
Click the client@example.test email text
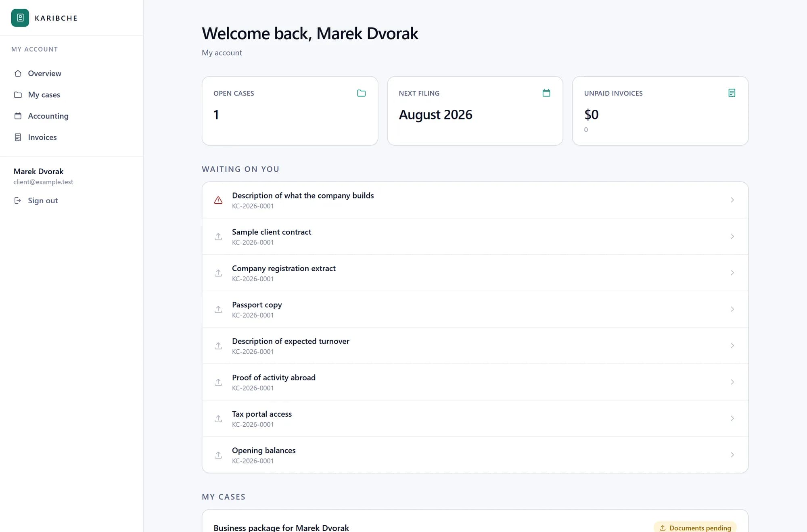click(x=43, y=182)
